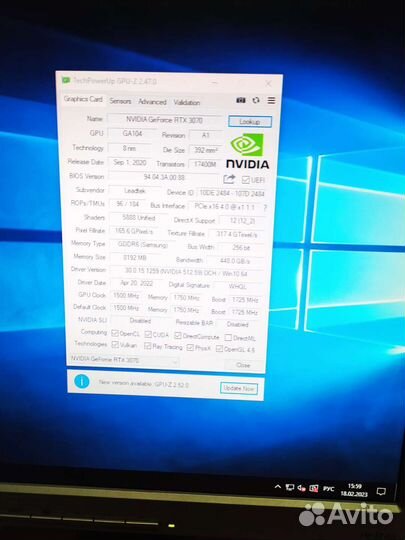Click the blue info icon in update bar
The image size is (405, 540).
(x=82, y=381)
